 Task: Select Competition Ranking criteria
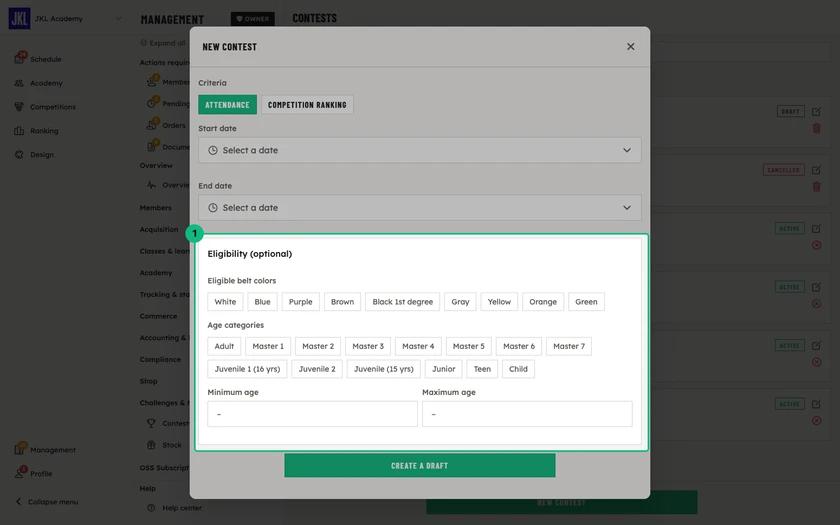[x=307, y=104]
